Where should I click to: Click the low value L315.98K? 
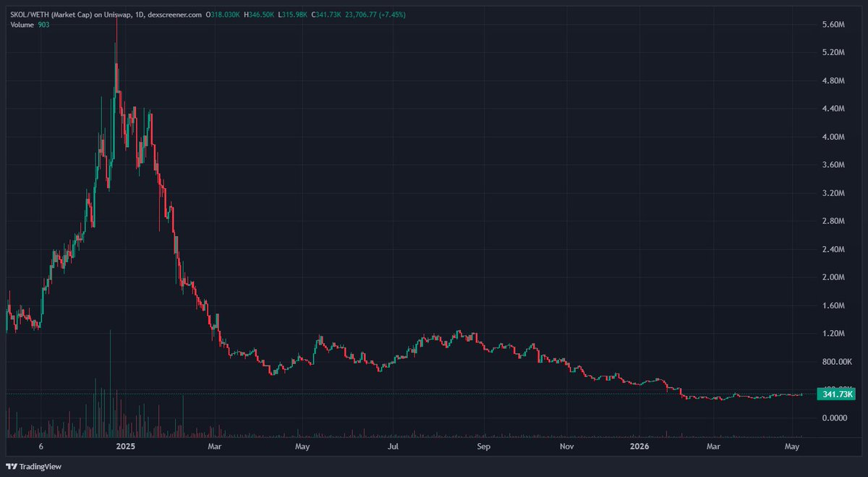coord(292,14)
